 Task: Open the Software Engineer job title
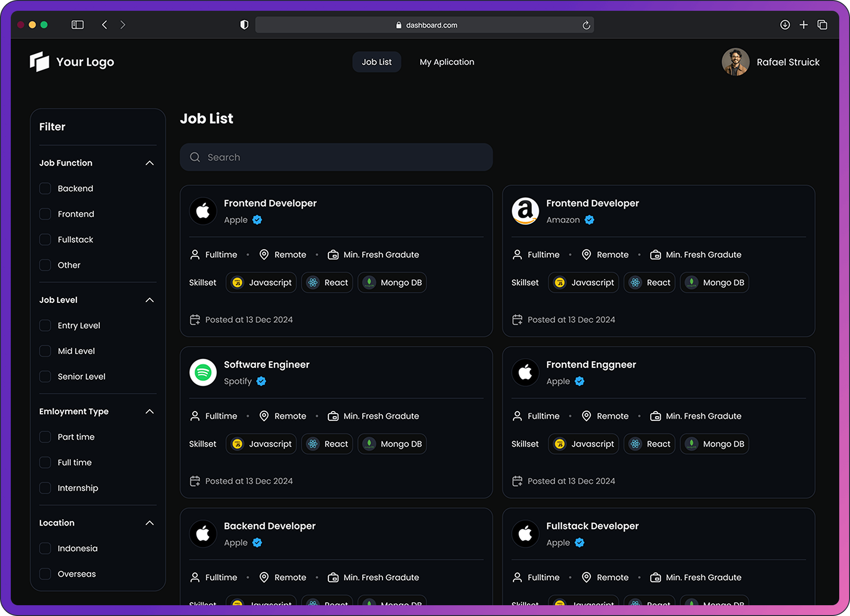point(266,365)
